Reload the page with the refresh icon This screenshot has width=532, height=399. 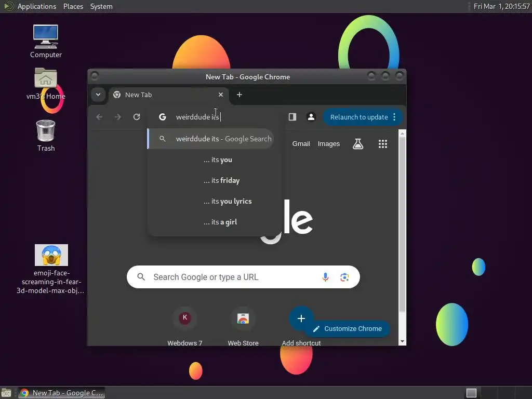[x=137, y=117]
